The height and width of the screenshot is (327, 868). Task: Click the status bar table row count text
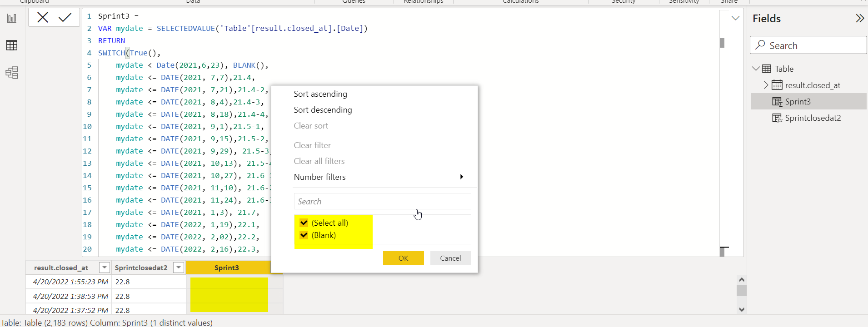point(45,323)
